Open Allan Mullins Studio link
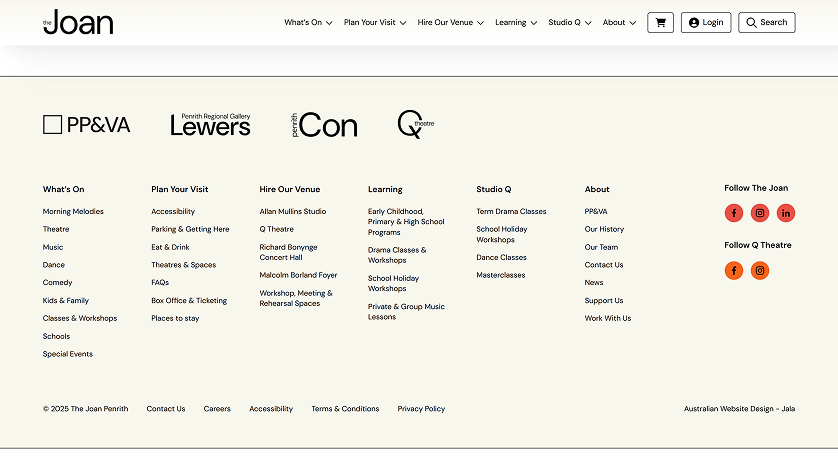This screenshot has width=838, height=471. (x=293, y=211)
